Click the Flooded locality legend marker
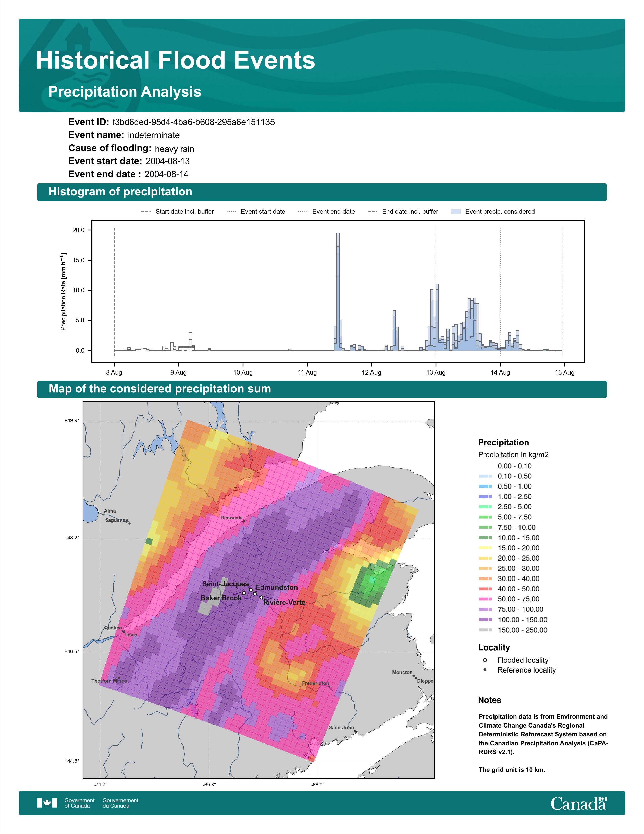 [x=485, y=660]
